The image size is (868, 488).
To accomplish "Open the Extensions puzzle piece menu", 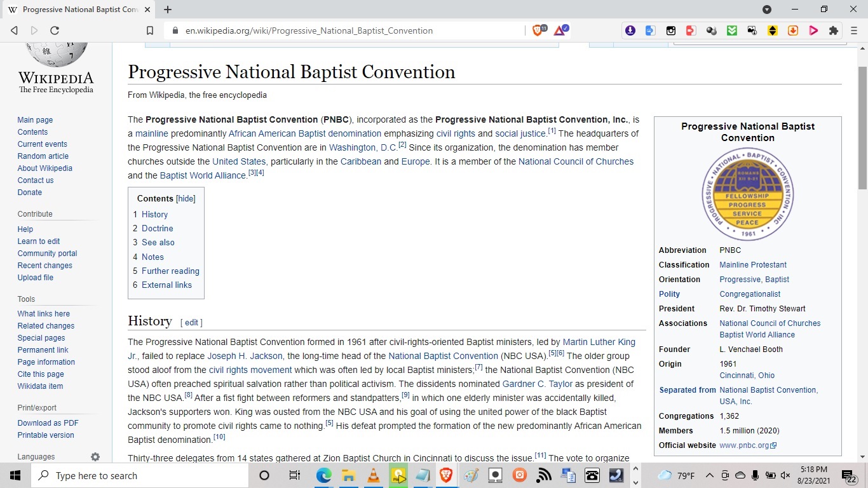I will coord(834,30).
